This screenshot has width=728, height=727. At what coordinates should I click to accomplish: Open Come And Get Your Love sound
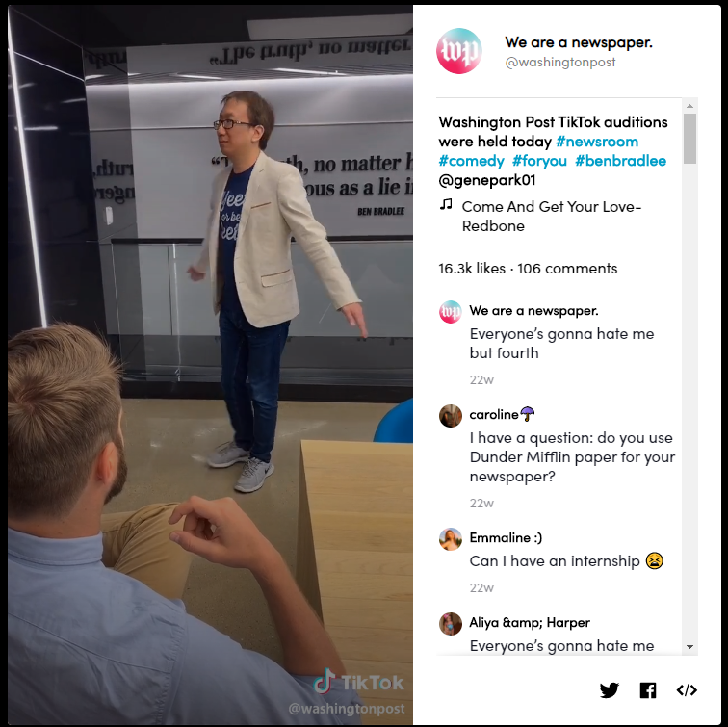552,216
